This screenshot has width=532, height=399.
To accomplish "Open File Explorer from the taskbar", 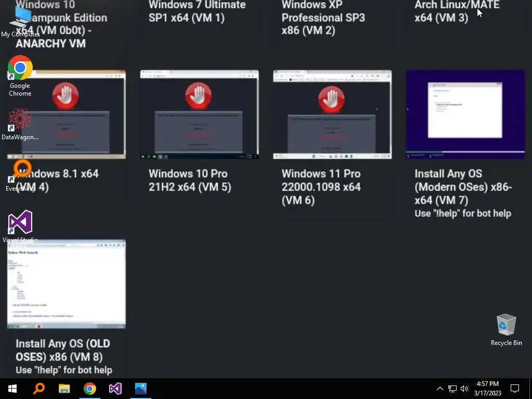I will point(64,389).
